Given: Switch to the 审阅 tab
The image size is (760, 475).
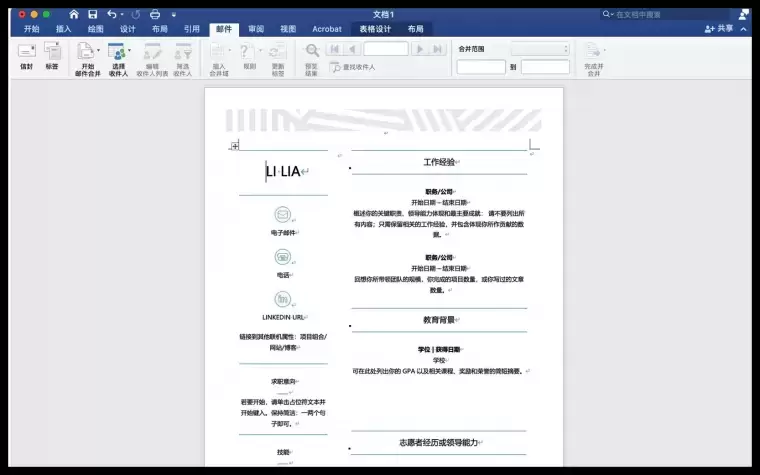Looking at the screenshot, I should pos(256,29).
